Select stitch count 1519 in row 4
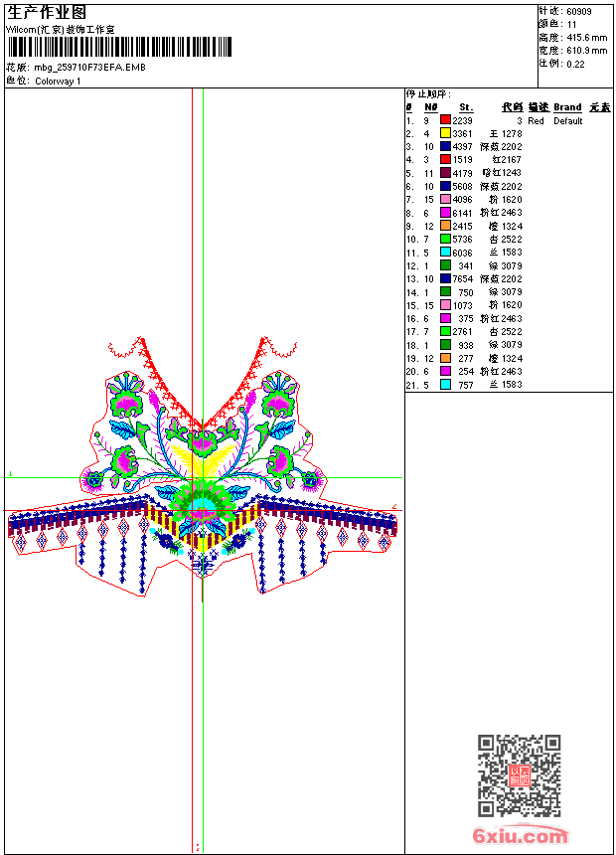This screenshot has height=855, width=616. pos(462,160)
